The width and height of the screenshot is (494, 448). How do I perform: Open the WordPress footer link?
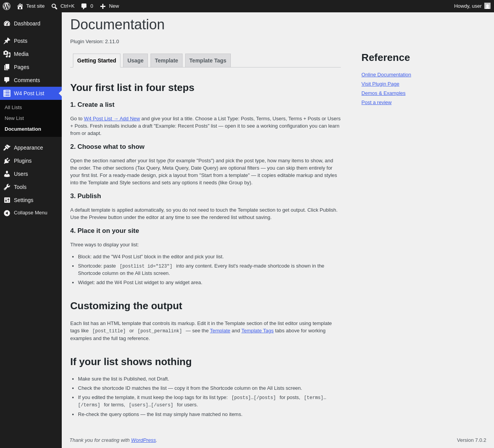(x=144, y=440)
